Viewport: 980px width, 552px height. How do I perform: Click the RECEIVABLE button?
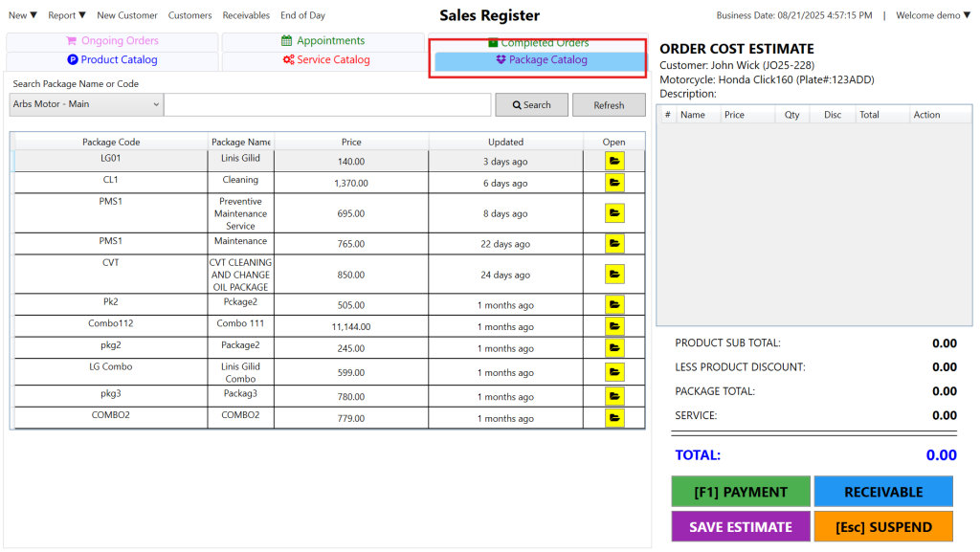(x=883, y=492)
